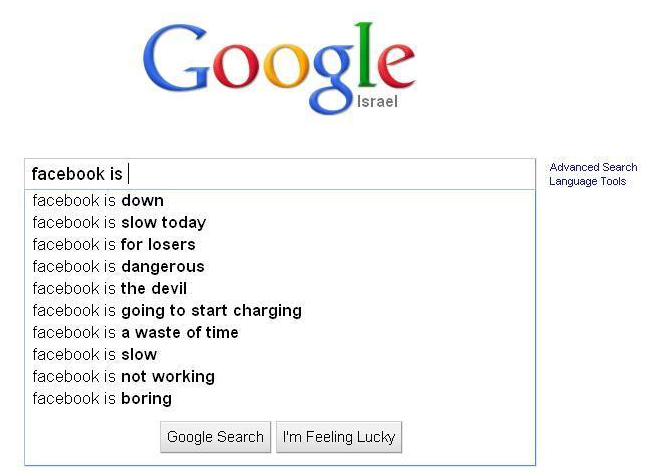
Task: Open the Language Tools link
Action: pyautogui.click(x=587, y=181)
